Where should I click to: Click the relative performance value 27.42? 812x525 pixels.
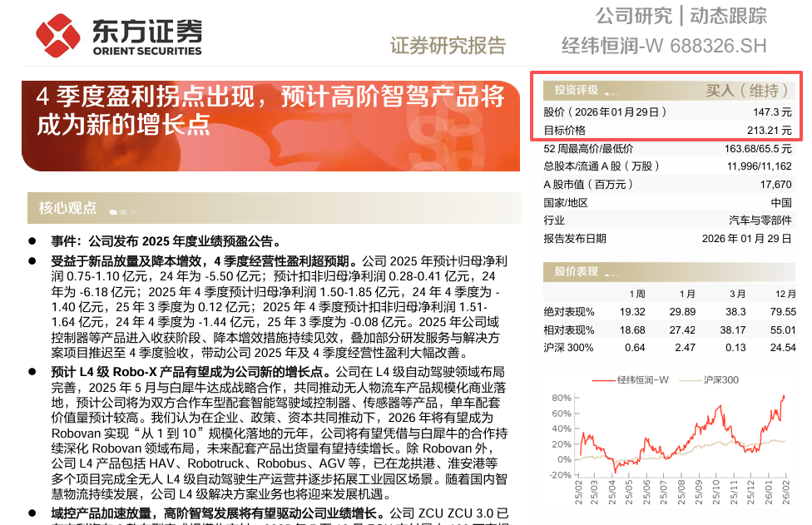(x=682, y=330)
